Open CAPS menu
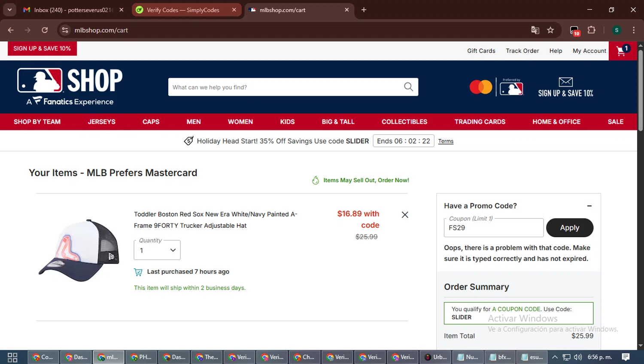 tap(151, 122)
